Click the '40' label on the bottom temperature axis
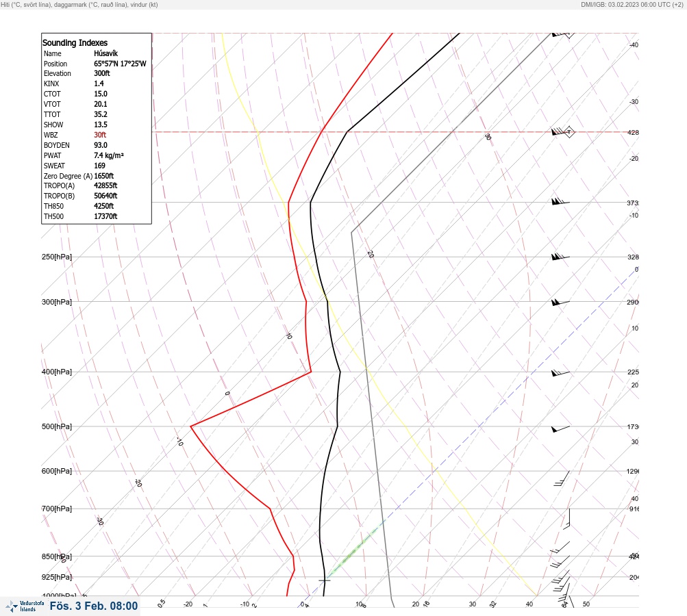This screenshot has width=687, height=616. click(529, 604)
